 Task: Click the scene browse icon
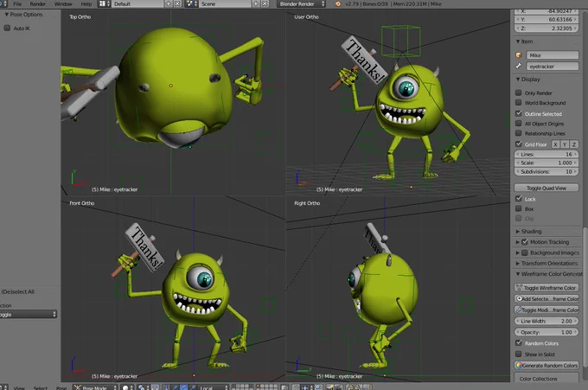tap(192, 3)
